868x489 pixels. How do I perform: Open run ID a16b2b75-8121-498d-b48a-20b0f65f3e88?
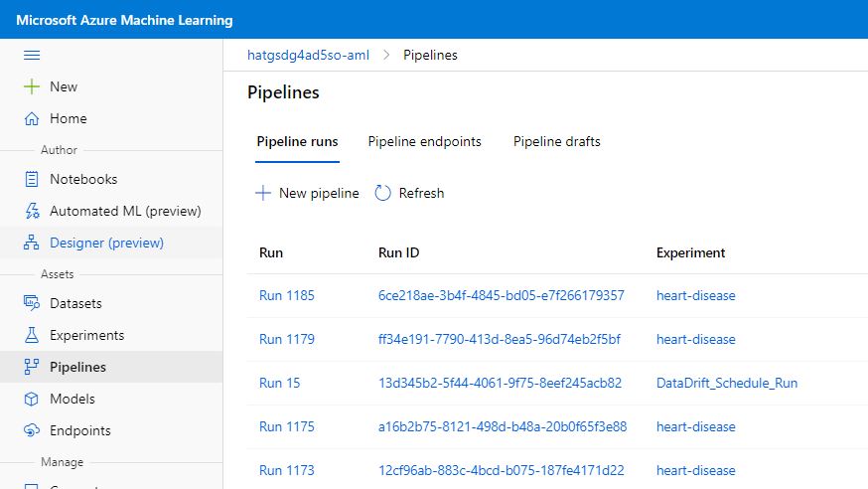tap(503, 426)
